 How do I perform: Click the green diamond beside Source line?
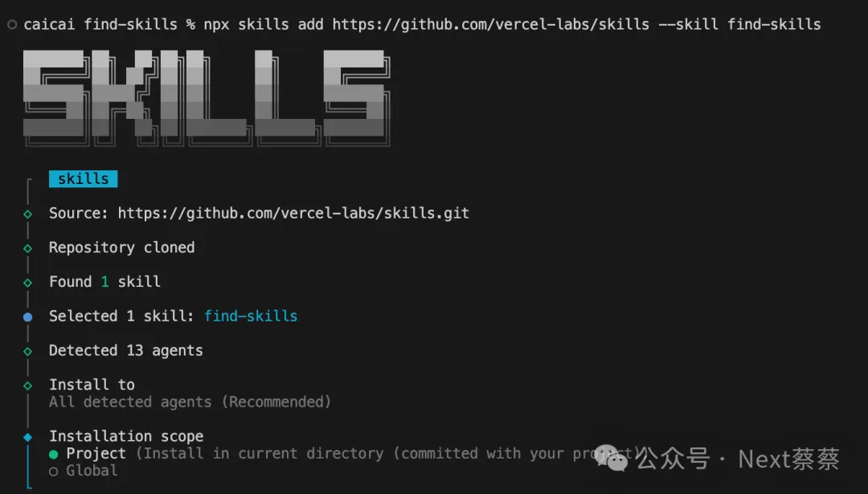point(27,214)
